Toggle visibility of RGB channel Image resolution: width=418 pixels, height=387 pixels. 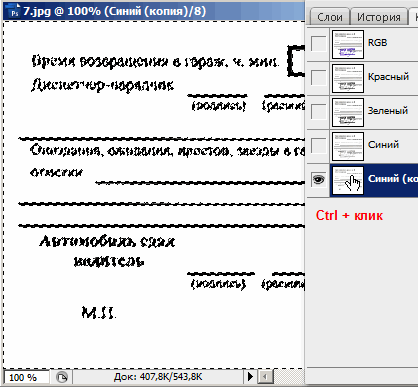click(x=318, y=44)
